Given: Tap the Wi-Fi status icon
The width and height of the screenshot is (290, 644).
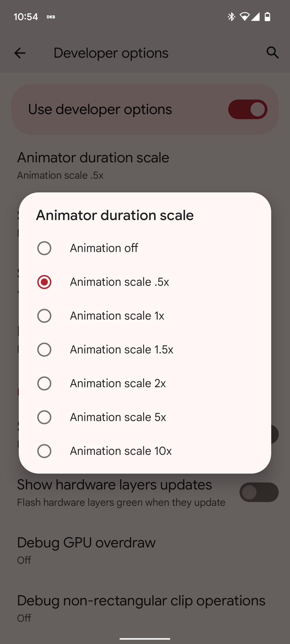Looking at the screenshot, I should coord(244,17).
